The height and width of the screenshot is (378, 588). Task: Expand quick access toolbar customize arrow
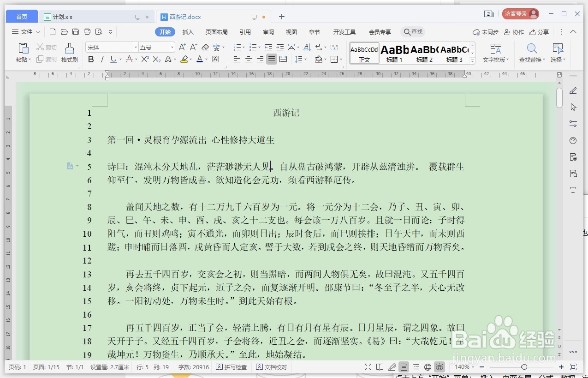pyautogui.click(x=110, y=32)
